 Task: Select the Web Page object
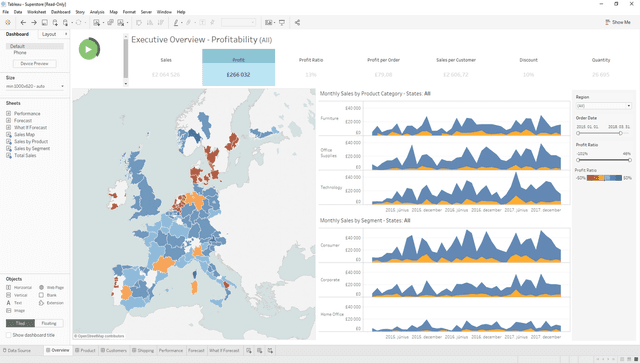pos(51,287)
